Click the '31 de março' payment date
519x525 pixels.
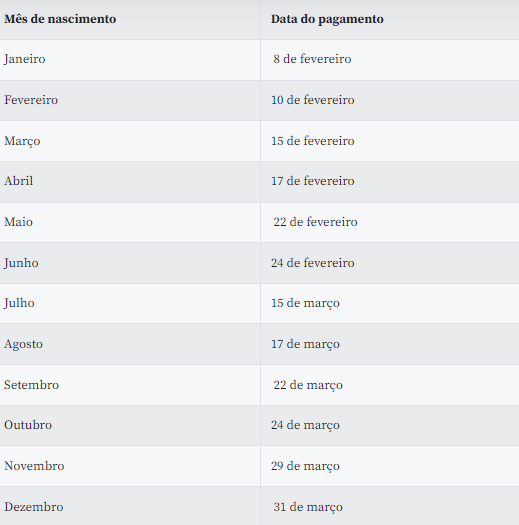click(308, 507)
